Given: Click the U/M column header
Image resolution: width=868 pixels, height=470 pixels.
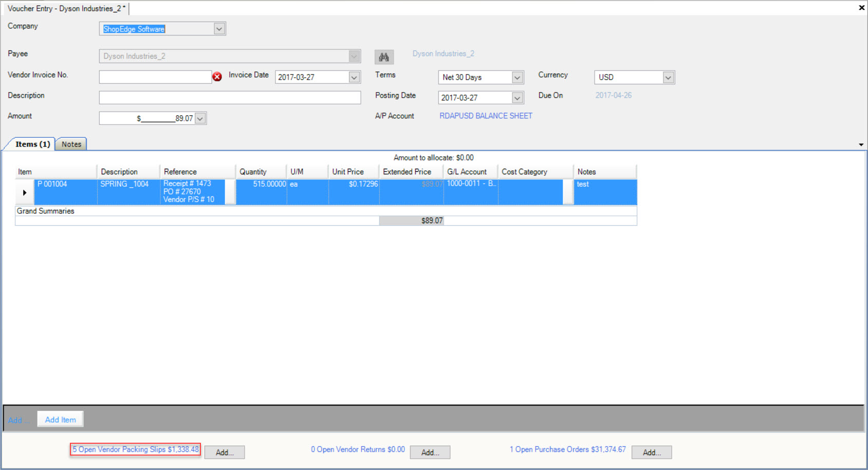Looking at the screenshot, I should click(307, 172).
